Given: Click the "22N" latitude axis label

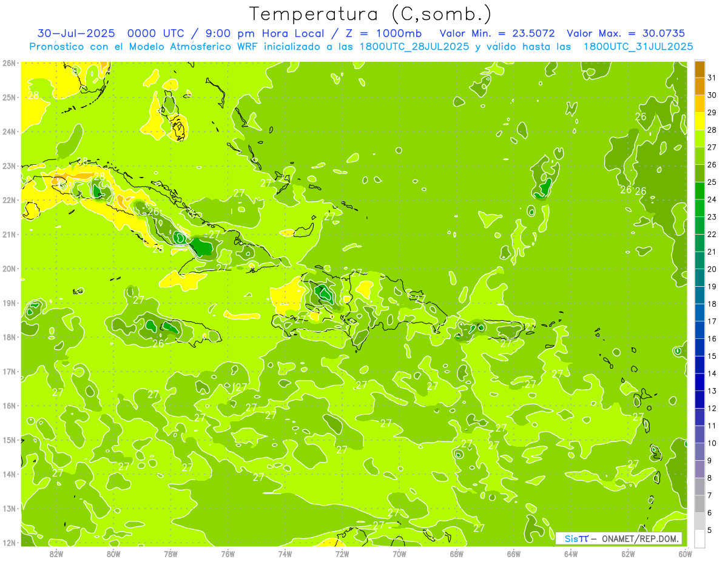Looking at the screenshot, I should pos(9,200).
